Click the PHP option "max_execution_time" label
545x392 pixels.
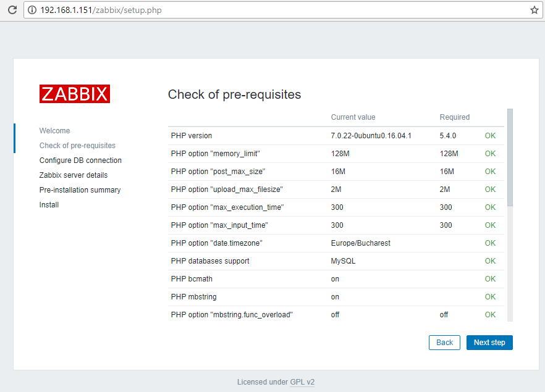pyautogui.click(x=227, y=207)
